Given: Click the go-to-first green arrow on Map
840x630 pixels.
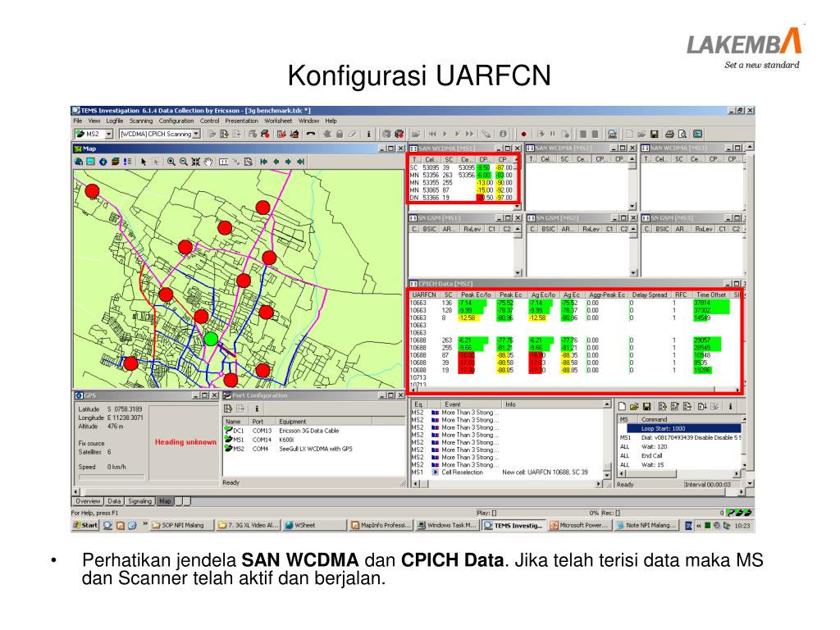Looking at the screenshot, I should pyautogui.click(x=263, y=162).
